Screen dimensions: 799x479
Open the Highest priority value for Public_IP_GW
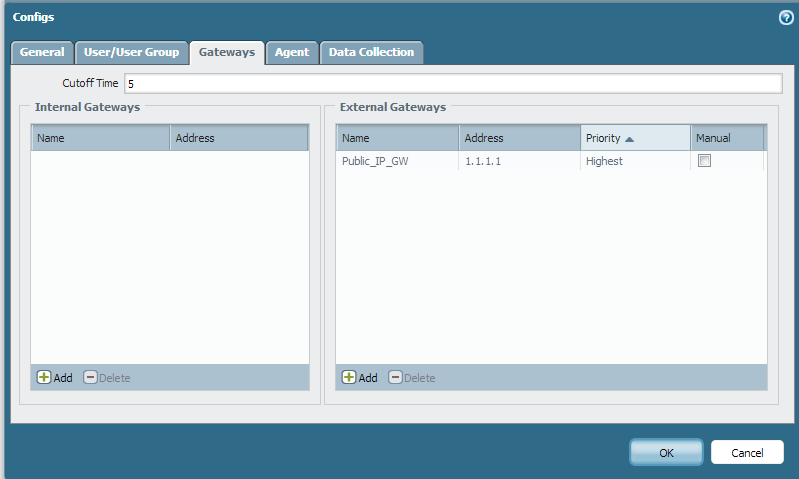pyautogui.click(x=604, y=161)
